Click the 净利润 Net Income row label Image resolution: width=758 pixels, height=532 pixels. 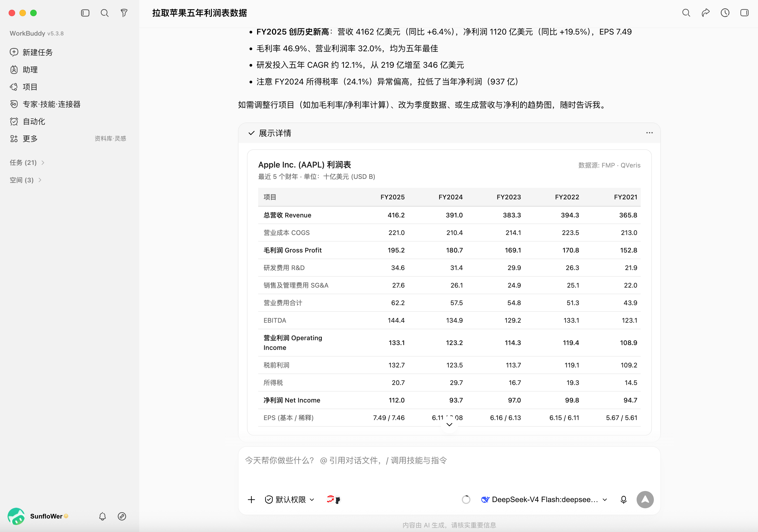click(x=292, y=400)
